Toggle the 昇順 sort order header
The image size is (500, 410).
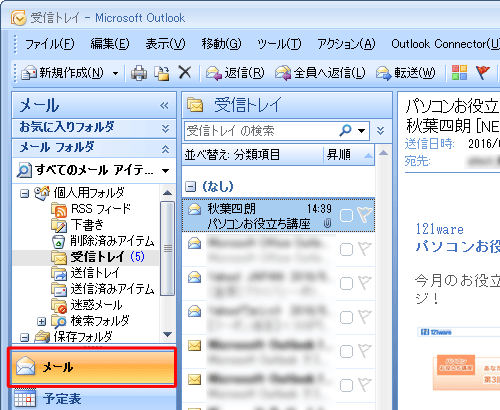coord(349,155)
